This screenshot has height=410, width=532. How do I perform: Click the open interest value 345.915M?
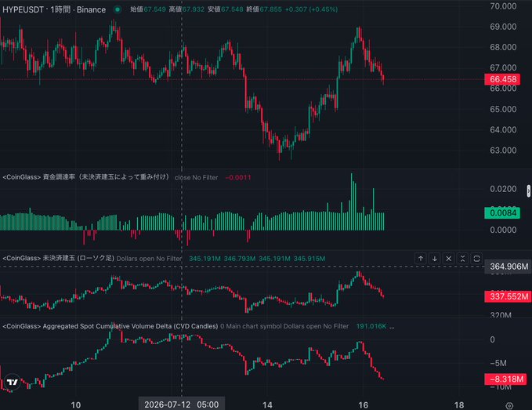(309, 259)
